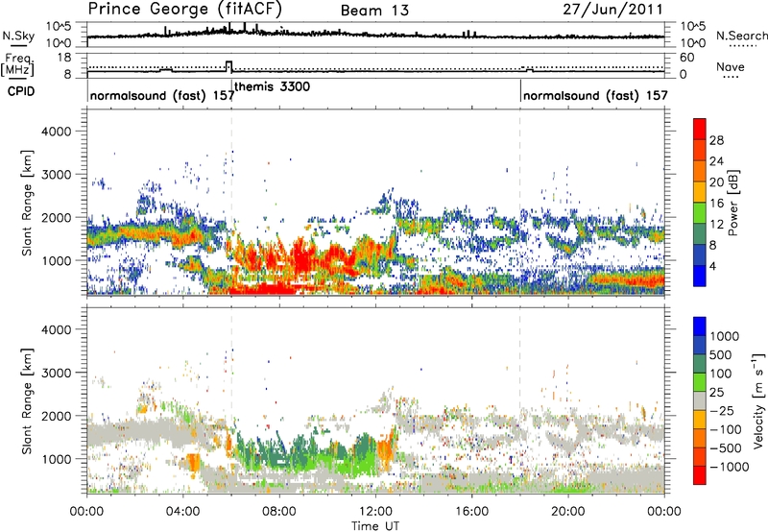Click the left '10^5' noise axis tick

(x=59, y=26)
